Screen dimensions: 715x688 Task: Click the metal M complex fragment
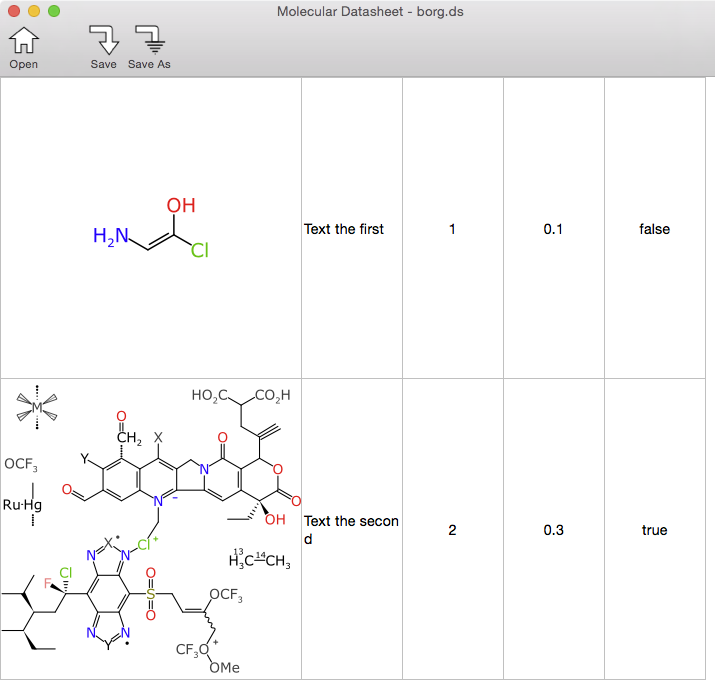37,407
